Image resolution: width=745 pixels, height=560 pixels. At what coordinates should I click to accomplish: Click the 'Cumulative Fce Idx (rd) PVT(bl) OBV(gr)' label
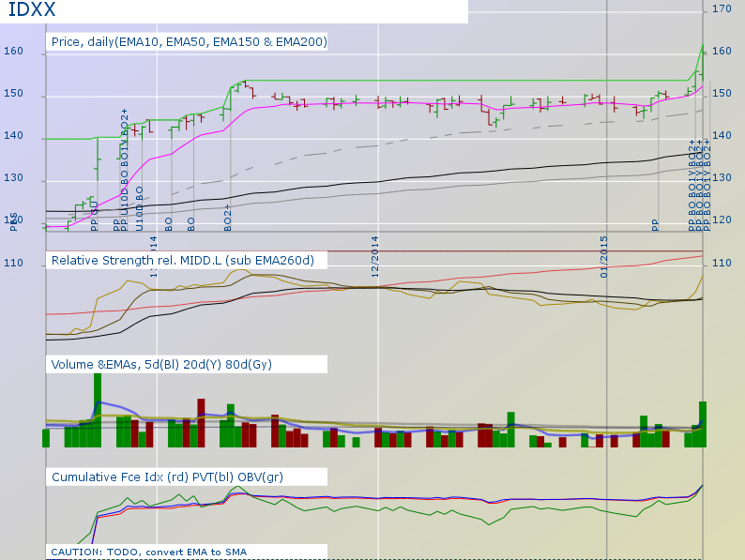(x=167, y=477)
